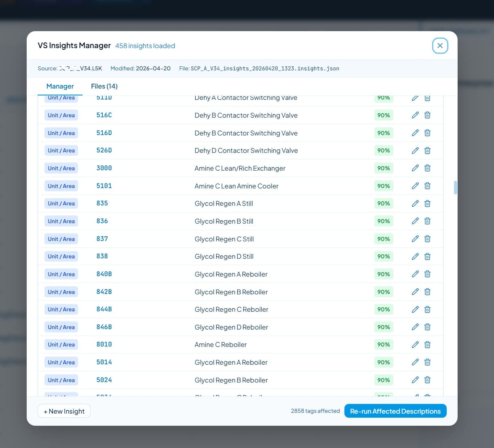Close the VS Insights Manager dialog
Image resolution: width=494 pixels, height=448 pixels.
coord(440,46)
